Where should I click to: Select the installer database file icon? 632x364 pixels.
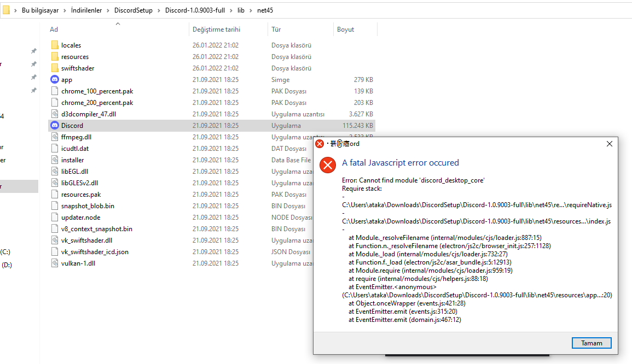pos(55,160)
